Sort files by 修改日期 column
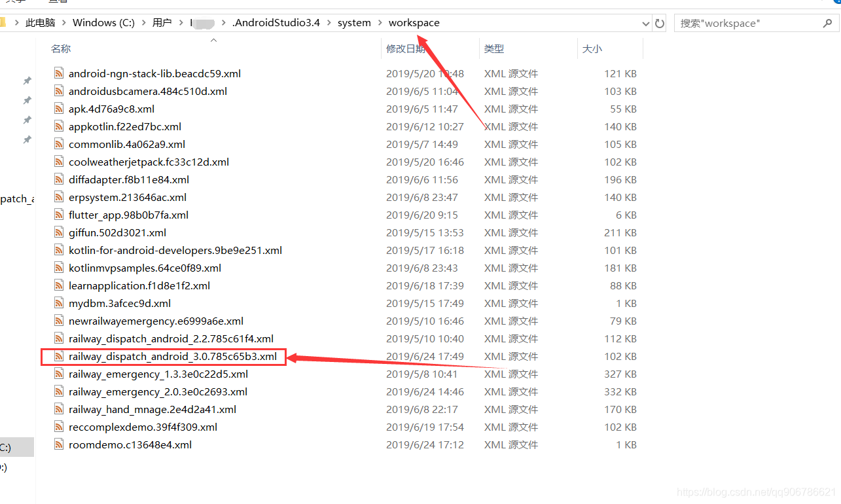841x504 pixels. (x=406, y=48)
